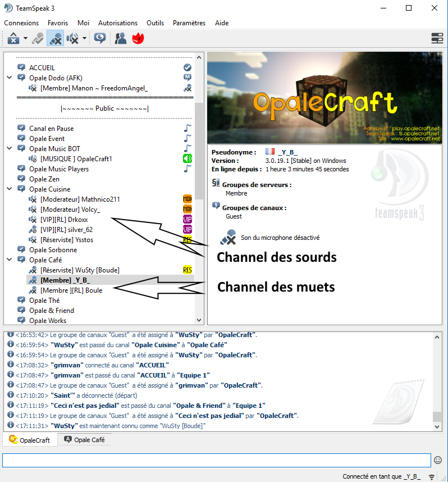The image size is (448, 482).
Task: Click the Connect/disconnect server toolbar icon
Action: [13, 38]
